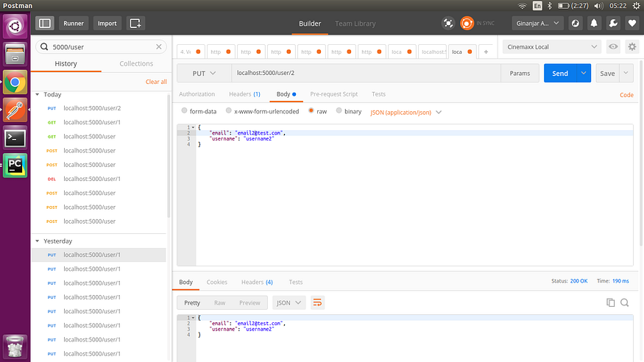
Task: Click the interceptor satellite icon
Action: [448, 24]
